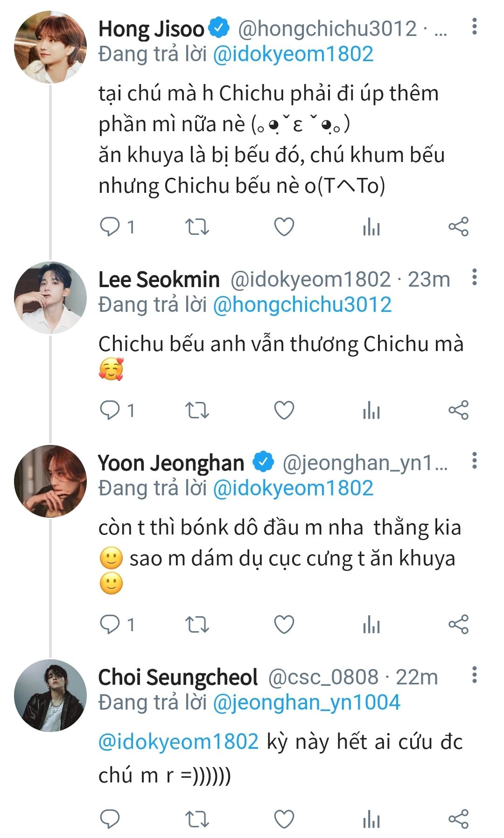Reply to Yoon Jeonghan's tweet
Screen dimensions: 504x838
point(111,624)
